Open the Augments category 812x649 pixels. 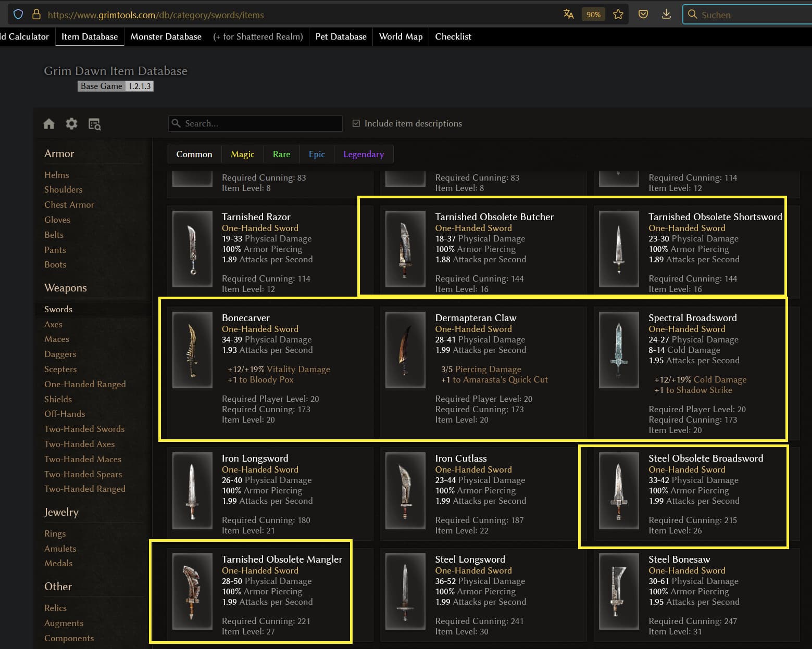point(64,623)
